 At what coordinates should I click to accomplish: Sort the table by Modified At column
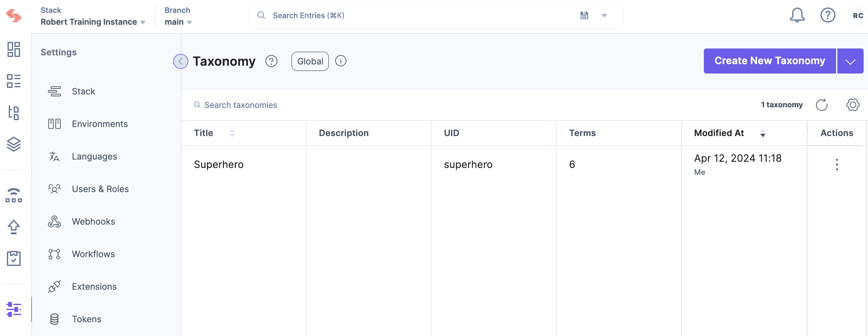click(x=763, y=133)
